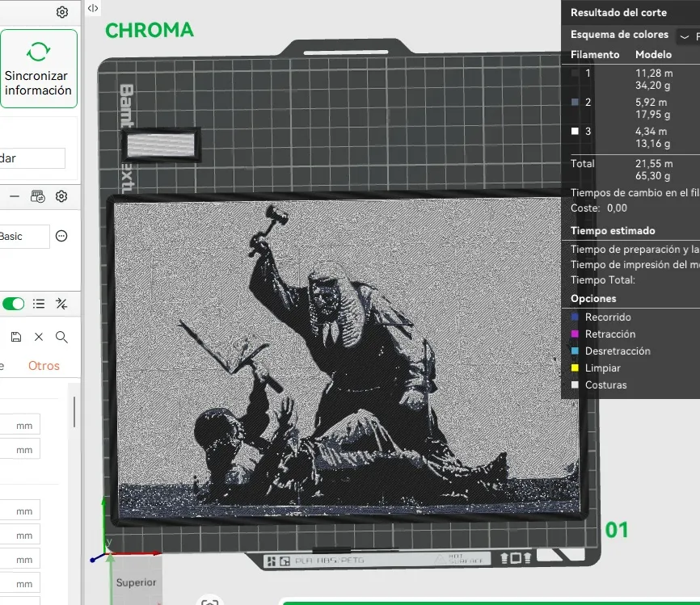Switch to the Otros tab
Screen dimensions: 700x605
[x=44, y=366]
